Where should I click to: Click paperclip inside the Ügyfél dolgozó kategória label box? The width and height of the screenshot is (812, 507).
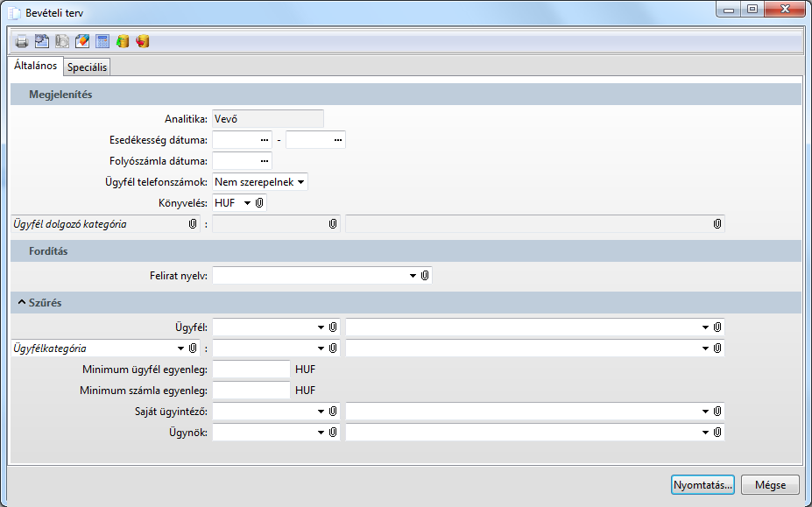coord(193,223)
